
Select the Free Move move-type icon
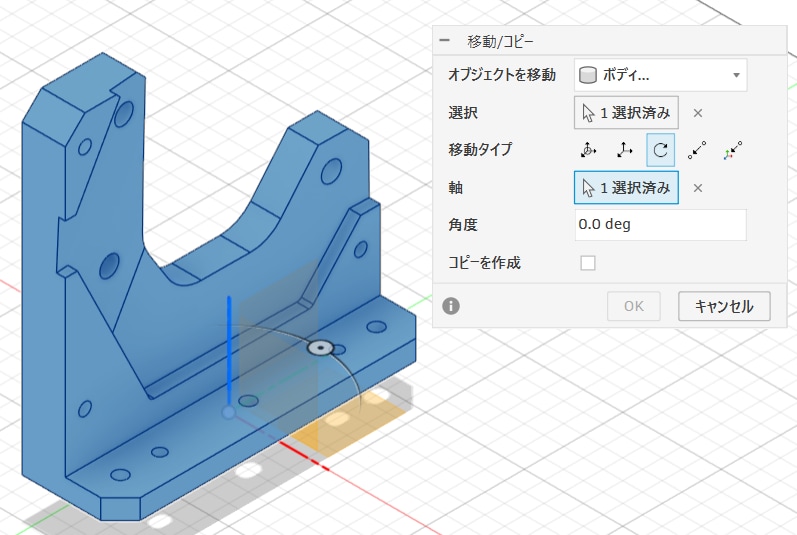[588, 150]
